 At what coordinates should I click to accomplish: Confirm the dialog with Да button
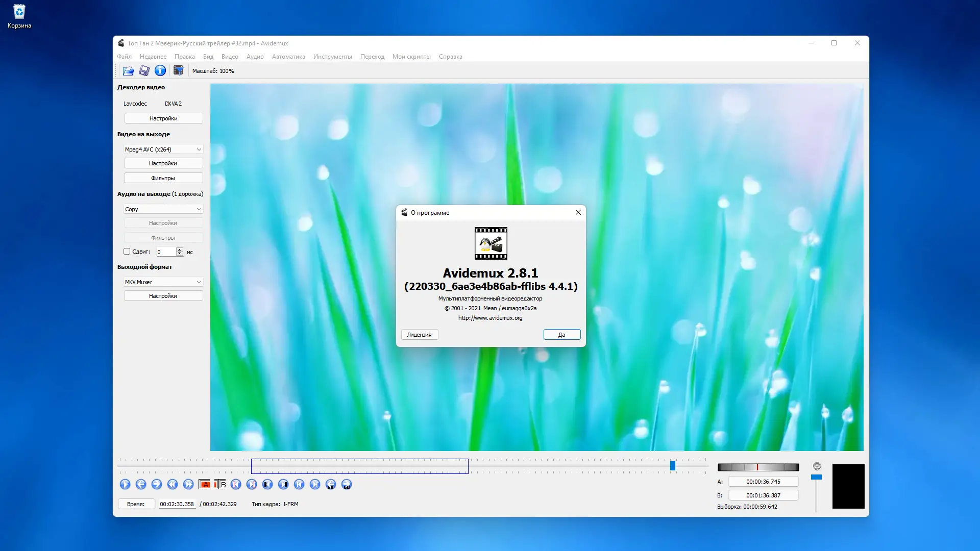(x=561, y=335)
